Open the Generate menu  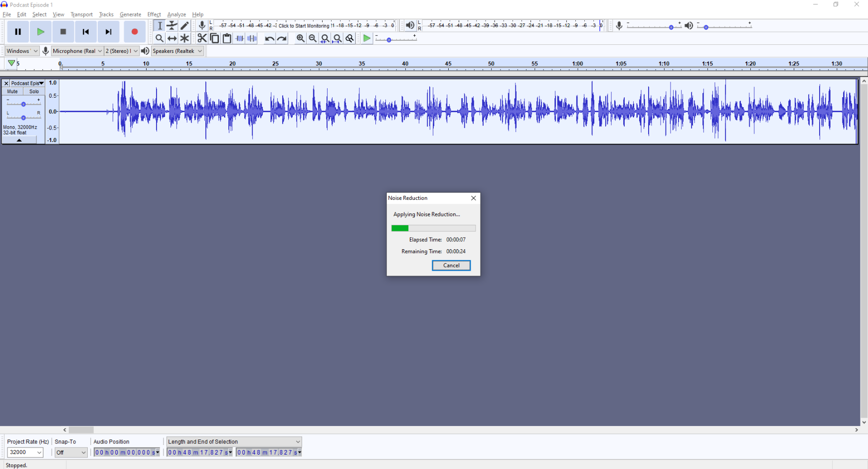pos(130,14)
